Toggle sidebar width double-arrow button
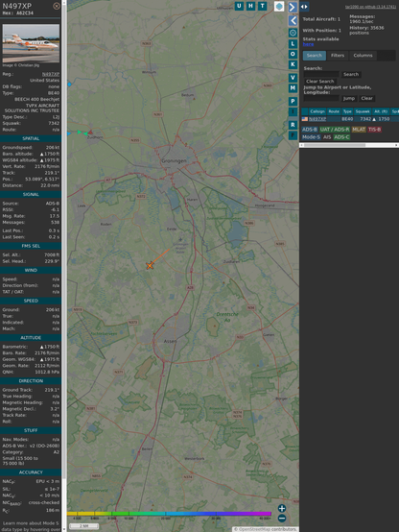 (x=304, y=7)
